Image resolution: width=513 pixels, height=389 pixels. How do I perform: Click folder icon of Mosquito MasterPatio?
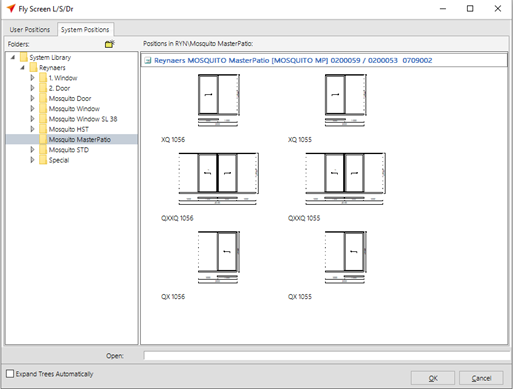(x=43, y=139)
